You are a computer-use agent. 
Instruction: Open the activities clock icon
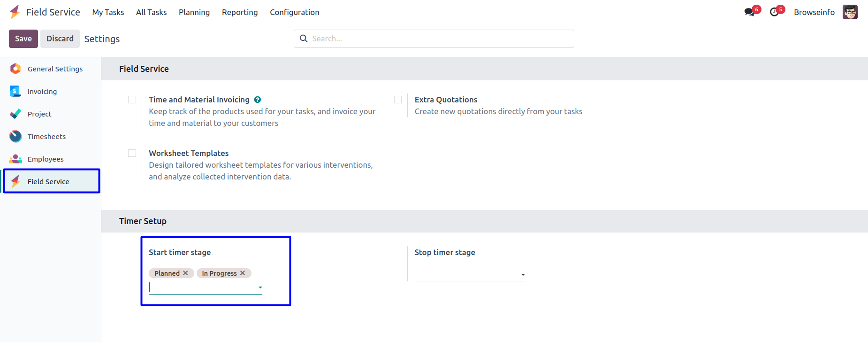point(774,12)
